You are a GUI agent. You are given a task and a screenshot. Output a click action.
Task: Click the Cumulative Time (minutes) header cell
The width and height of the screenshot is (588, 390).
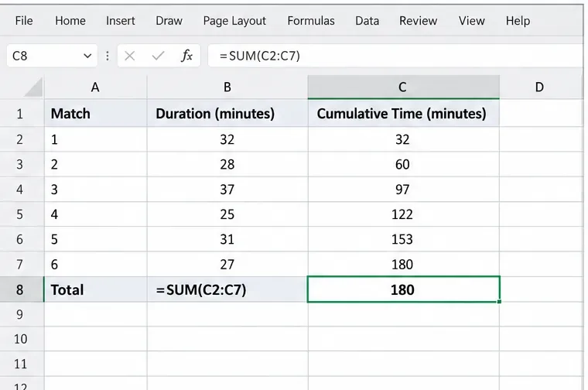[404, 113]
